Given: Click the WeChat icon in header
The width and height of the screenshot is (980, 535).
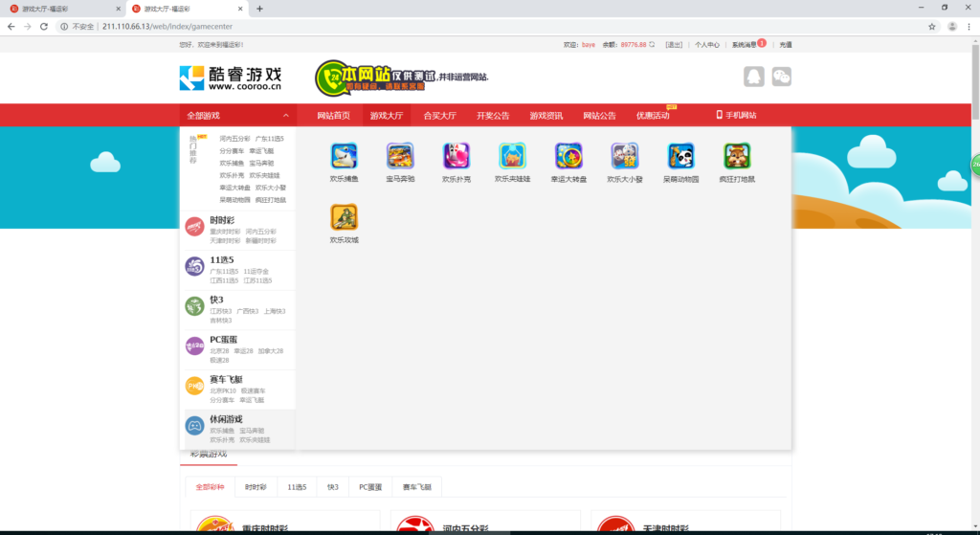Looking at the screenshot, I should pyautogui.click(x=782, y=77).
